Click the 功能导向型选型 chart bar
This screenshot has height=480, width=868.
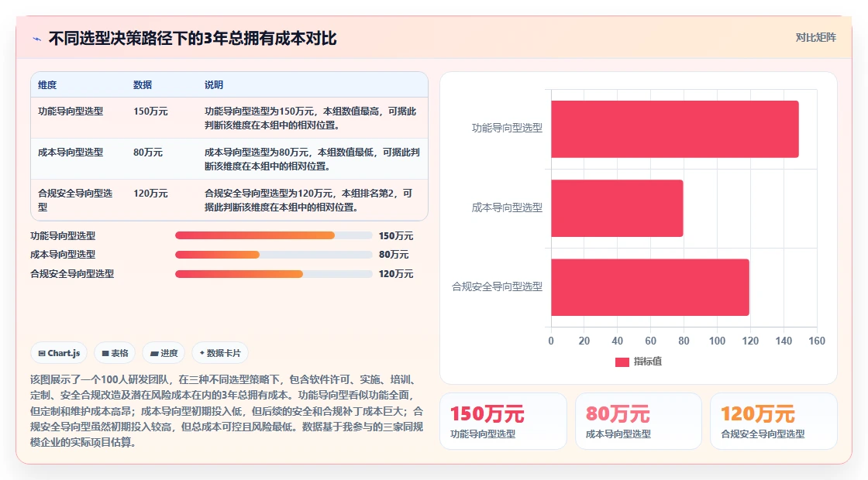675,129
